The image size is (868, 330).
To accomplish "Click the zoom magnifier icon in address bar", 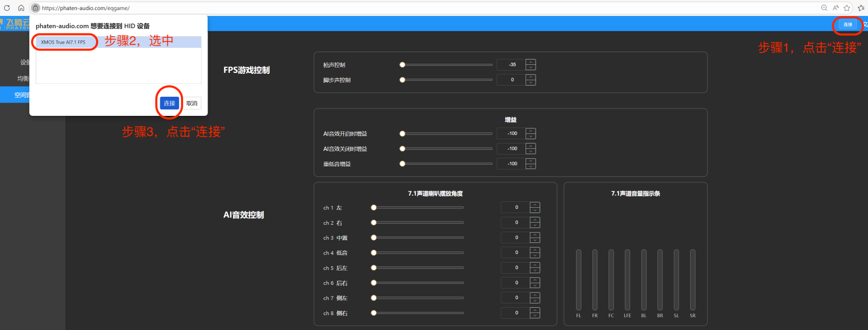I will point(824,8).
